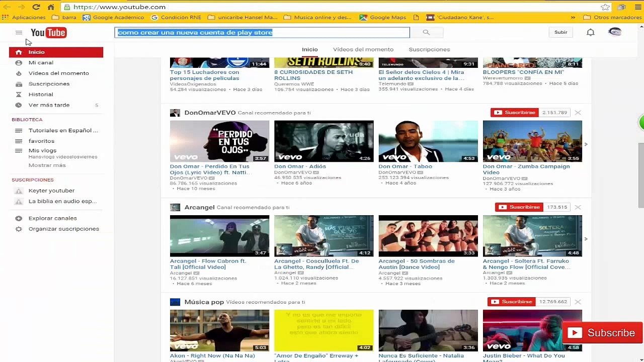Open the notifications bell
This screenshot has height=362, width=644.
tap(590, 32)
